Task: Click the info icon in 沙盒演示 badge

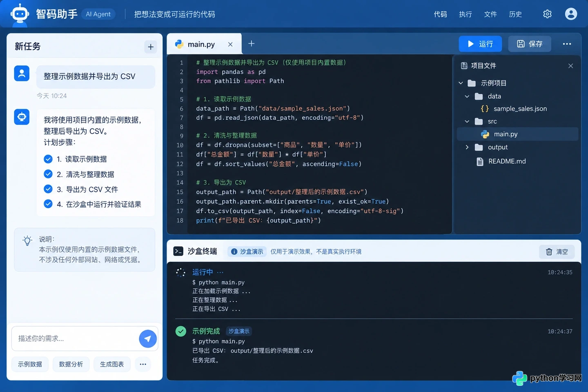Action: click(234, 252)
